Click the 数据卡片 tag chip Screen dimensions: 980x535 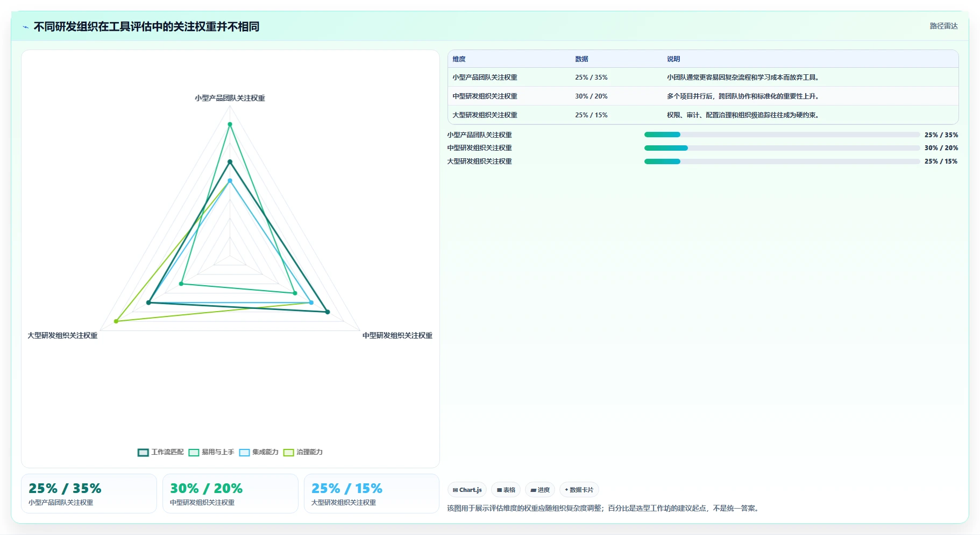(579, 490)
